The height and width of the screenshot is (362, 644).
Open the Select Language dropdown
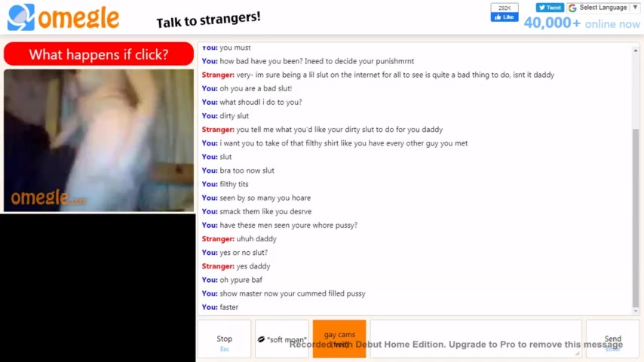(x=603, y=8)
